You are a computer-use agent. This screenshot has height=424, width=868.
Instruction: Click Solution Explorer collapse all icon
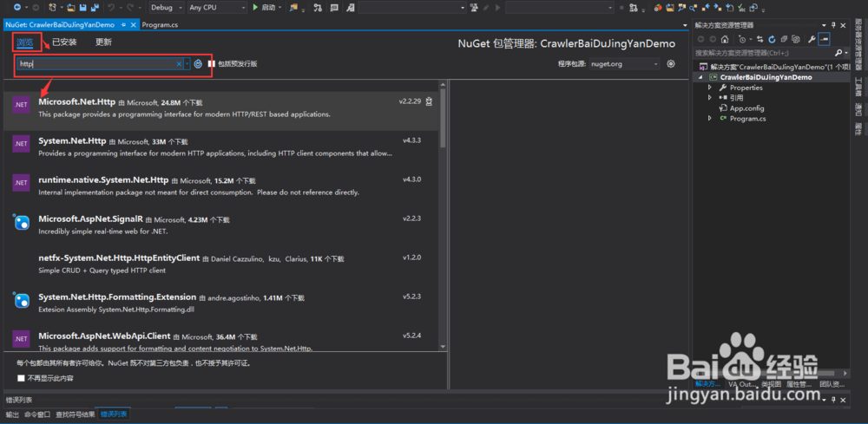(784, 39)
